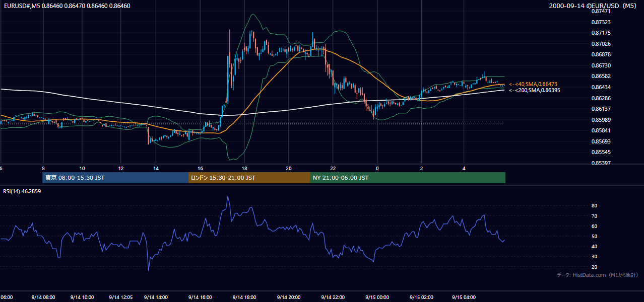
Task: Click hour marker 22 under the price chart
Action: (x=333, y=168)
